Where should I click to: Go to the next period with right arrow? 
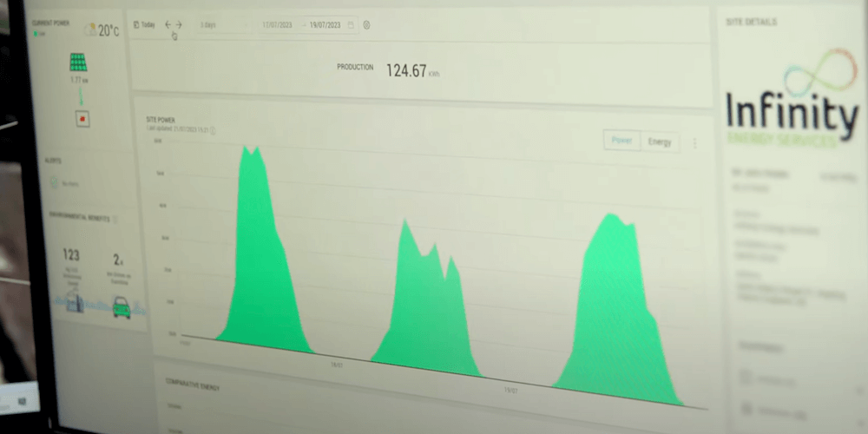[x=179, y=25]
